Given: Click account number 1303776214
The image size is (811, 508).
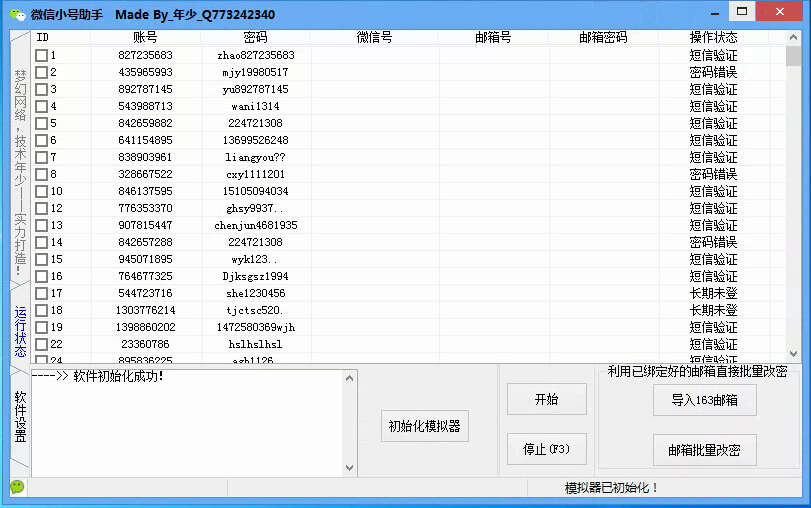Looking at the screenshot, I should (x=145, y=310).
